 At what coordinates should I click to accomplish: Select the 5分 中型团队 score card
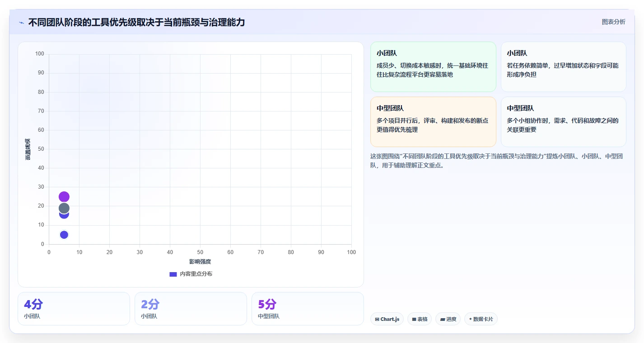(308, 309)
